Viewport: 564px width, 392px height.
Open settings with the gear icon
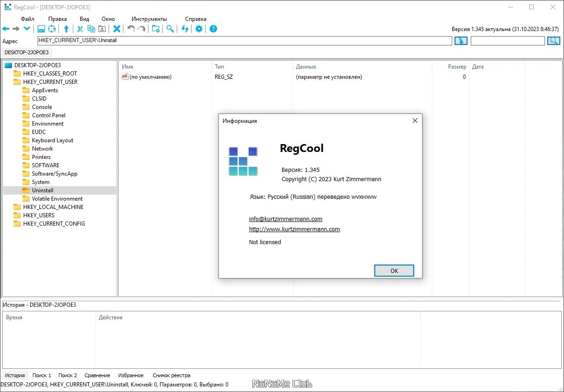(199, 29)
